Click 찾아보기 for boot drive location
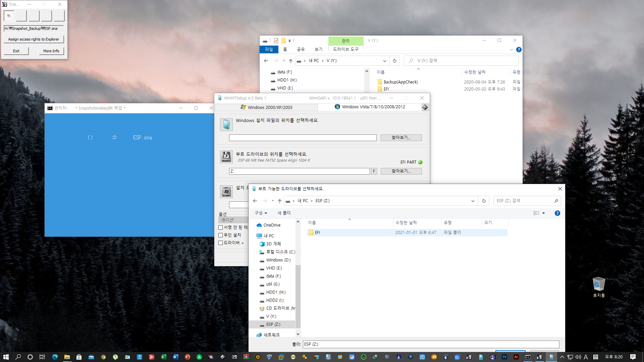 [x=401, y=171]
